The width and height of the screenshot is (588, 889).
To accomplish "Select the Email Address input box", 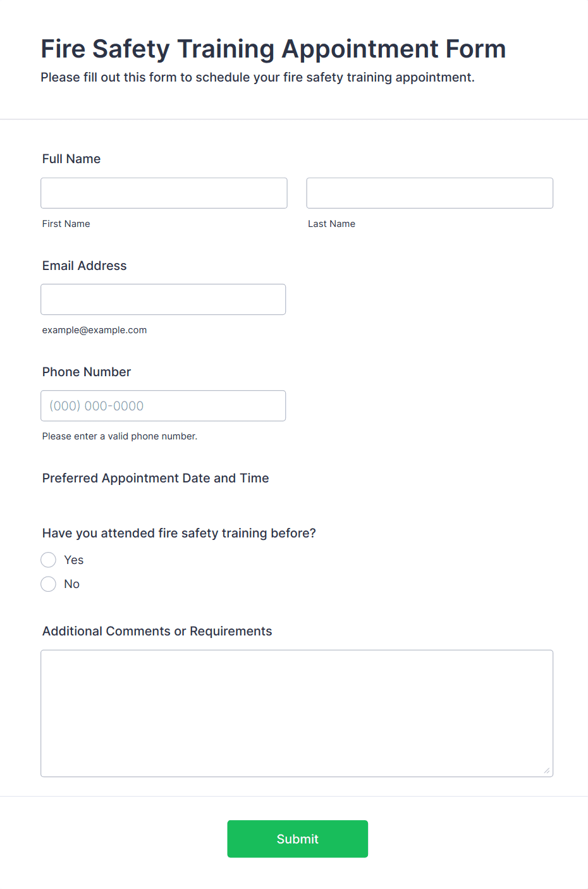I will [x=163, y=299].
